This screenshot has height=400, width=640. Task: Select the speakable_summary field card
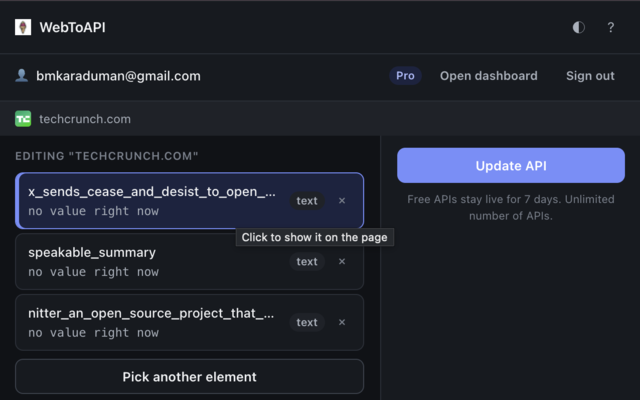[x=189, y=261]
